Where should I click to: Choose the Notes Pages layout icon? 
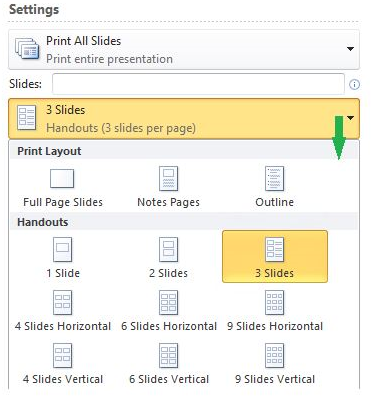[168, 179]
